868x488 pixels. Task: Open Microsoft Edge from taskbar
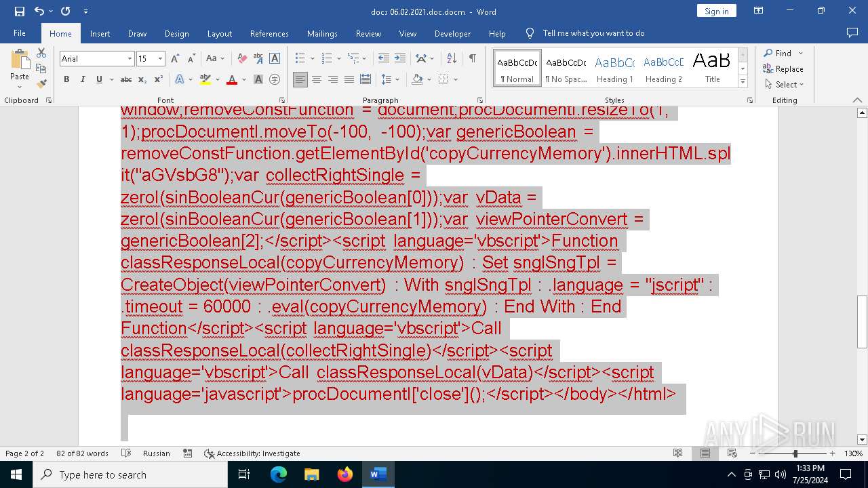279,474
